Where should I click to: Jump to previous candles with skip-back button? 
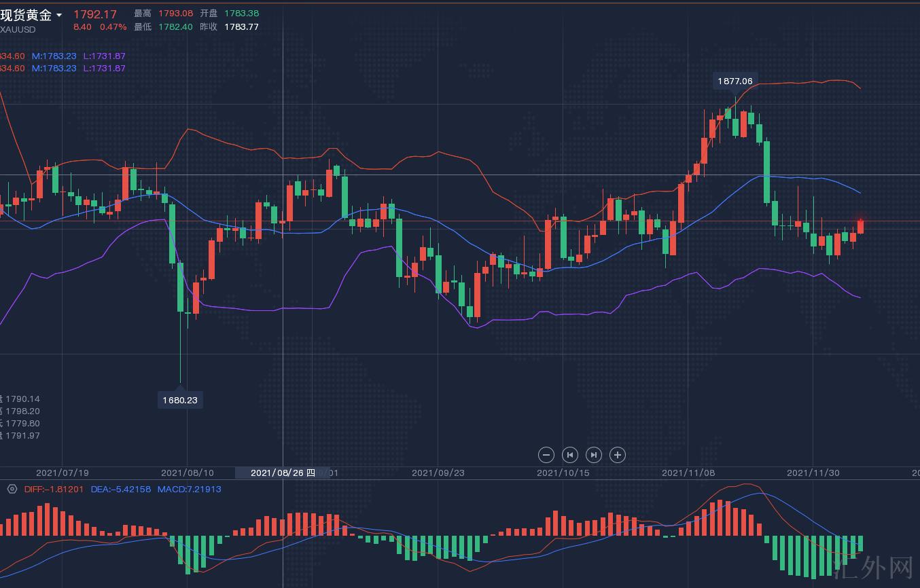(570, 455)
